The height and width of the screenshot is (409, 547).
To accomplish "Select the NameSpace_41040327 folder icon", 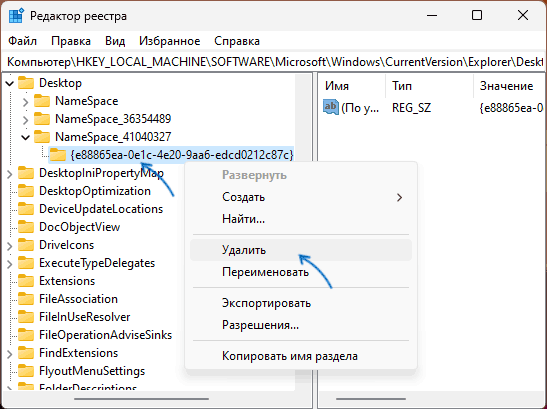I will (42, 137).
